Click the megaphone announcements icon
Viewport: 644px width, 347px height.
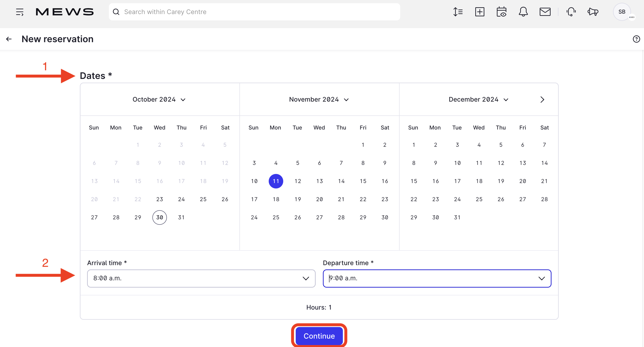(593, 12)
